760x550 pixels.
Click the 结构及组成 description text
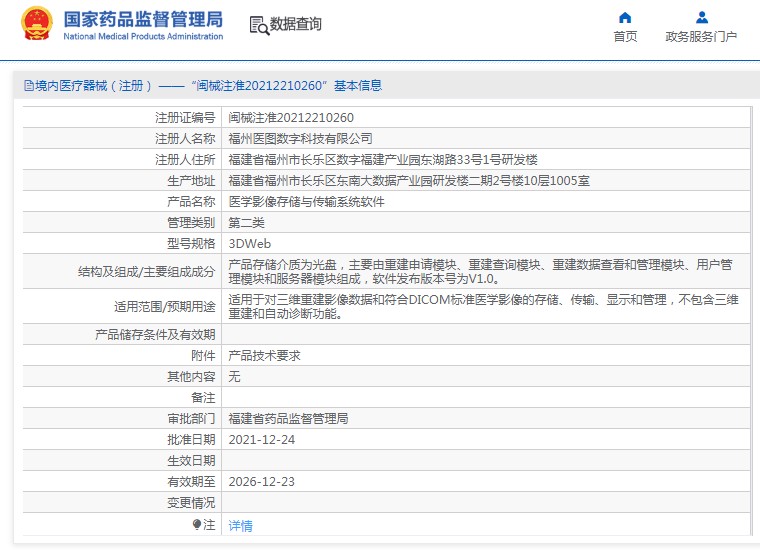pos(480,271)
